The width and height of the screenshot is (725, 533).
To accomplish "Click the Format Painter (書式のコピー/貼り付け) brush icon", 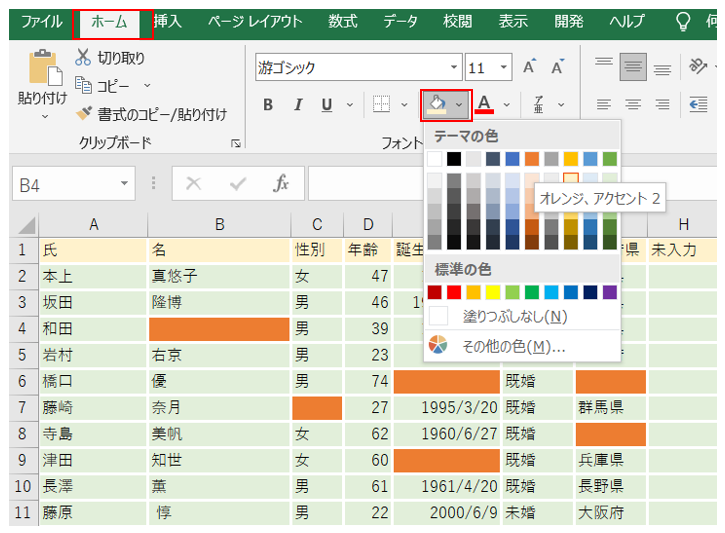I will (x=84, y=114).
